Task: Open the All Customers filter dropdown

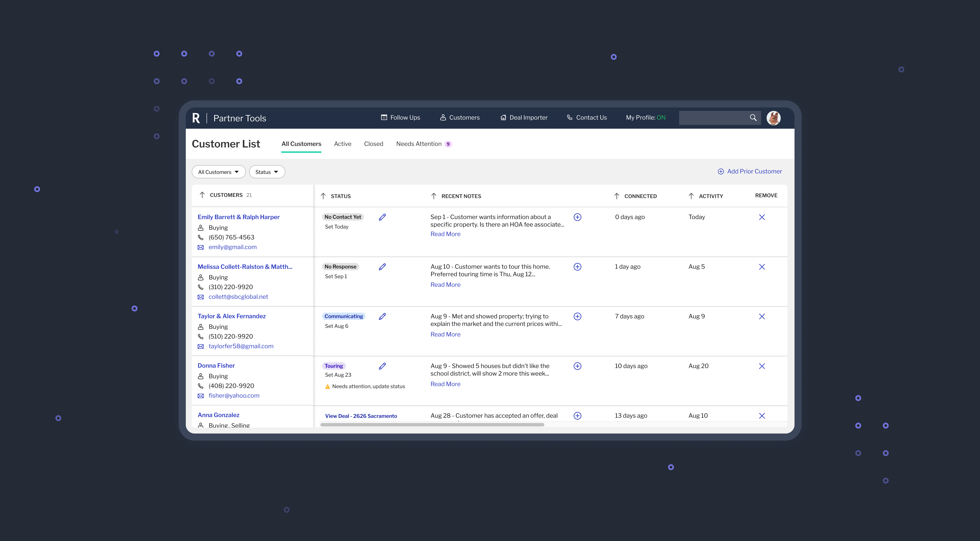Action: coord(219,172)
